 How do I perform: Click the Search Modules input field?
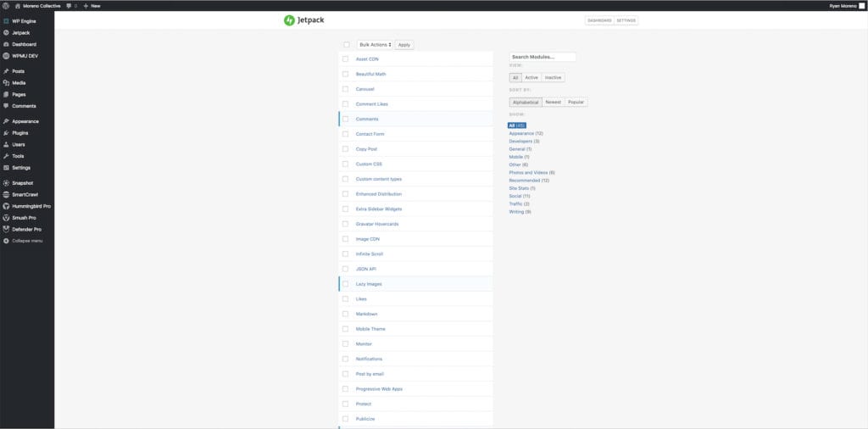click(542, 57)
